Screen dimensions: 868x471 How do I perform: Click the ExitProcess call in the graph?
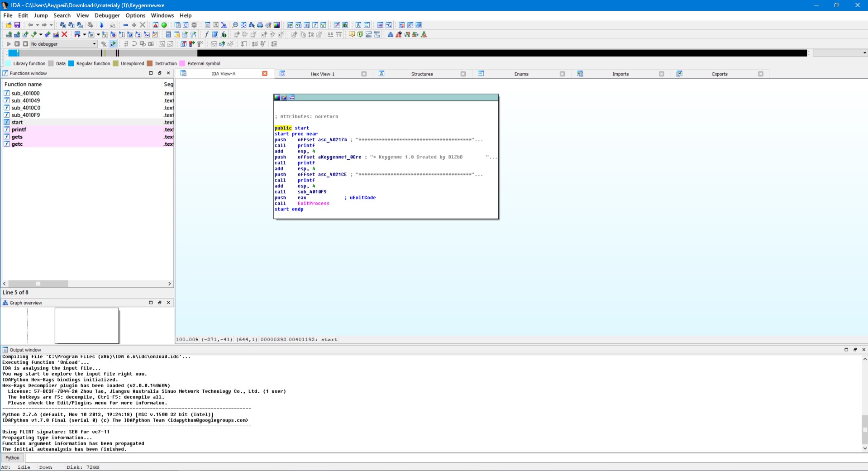pos(313,204)
